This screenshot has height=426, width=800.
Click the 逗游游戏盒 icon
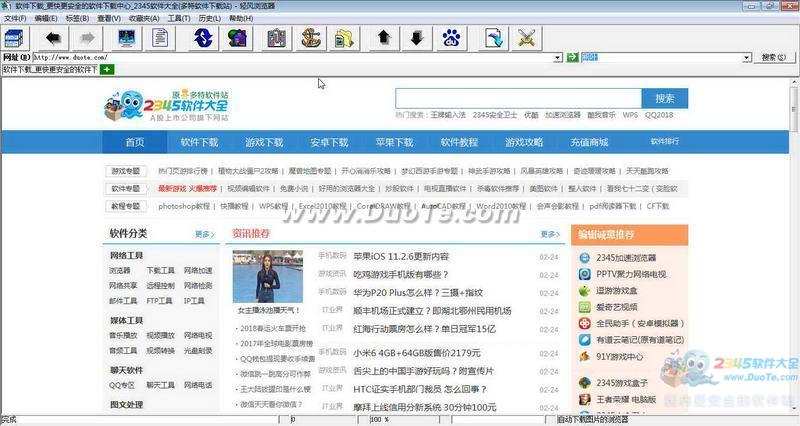585,291
